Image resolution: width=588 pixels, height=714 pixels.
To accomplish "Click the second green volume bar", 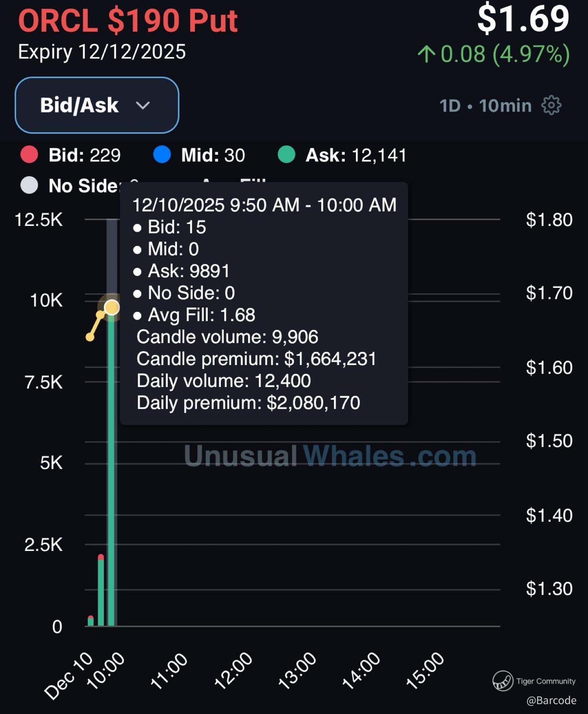I will click(101, 592).
